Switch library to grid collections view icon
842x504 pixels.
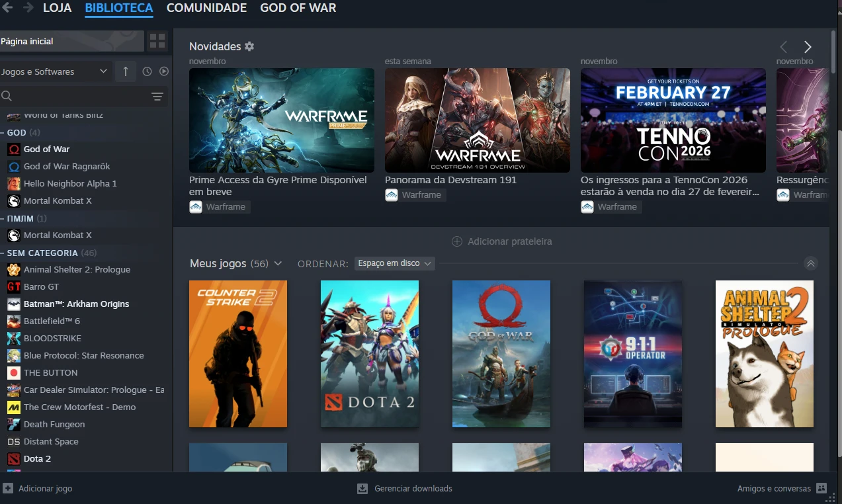click(157, 41)
